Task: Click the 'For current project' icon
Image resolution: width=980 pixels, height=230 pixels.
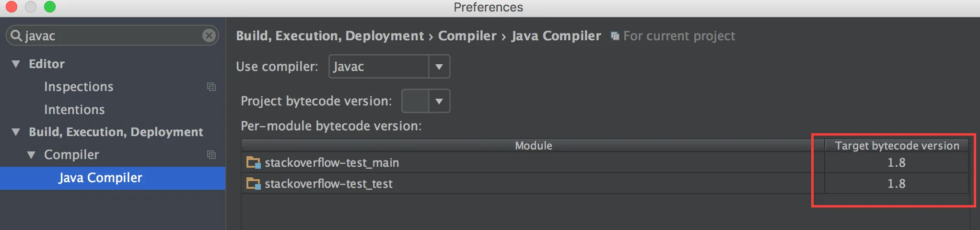Action: (x=615, y=36)
